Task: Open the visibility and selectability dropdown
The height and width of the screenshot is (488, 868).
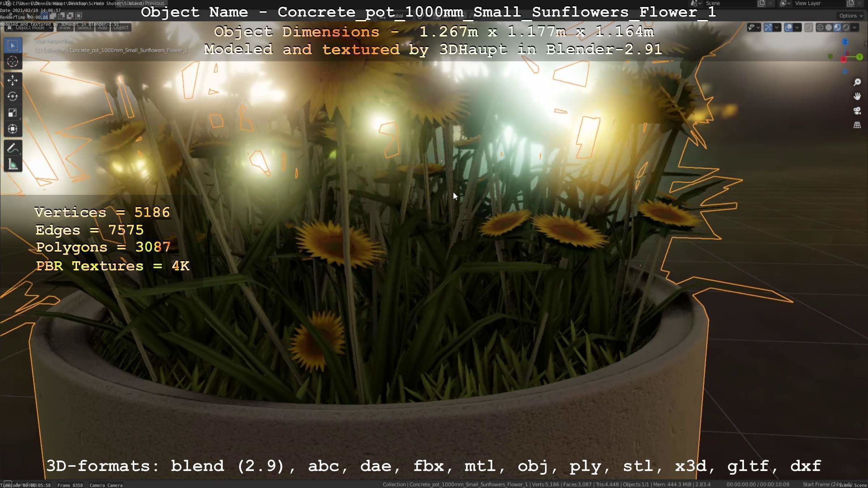Action: (x=754, y=27)
